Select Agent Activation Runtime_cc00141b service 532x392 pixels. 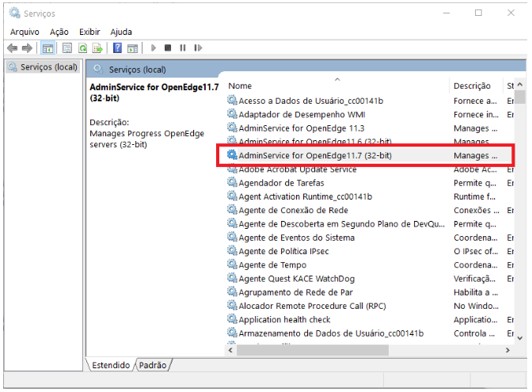[x=370, y=196]
